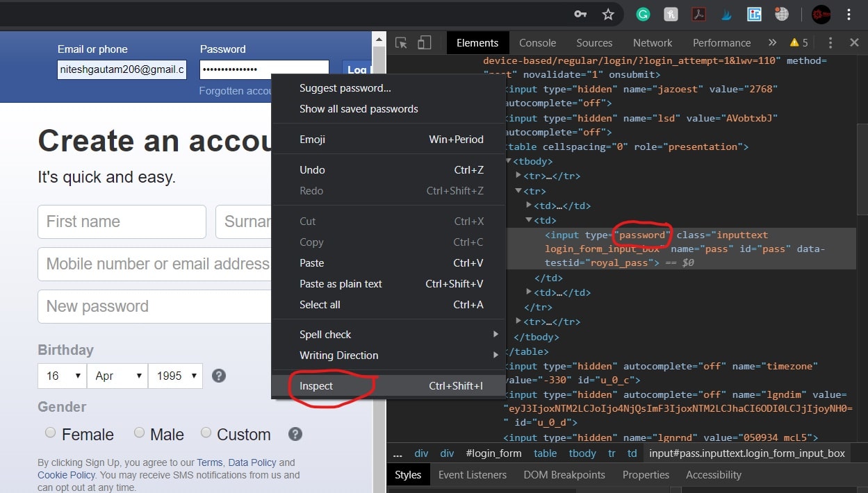Click the Forgotten account link
This screenshot has width=868, height=493.
click(236, 91)
